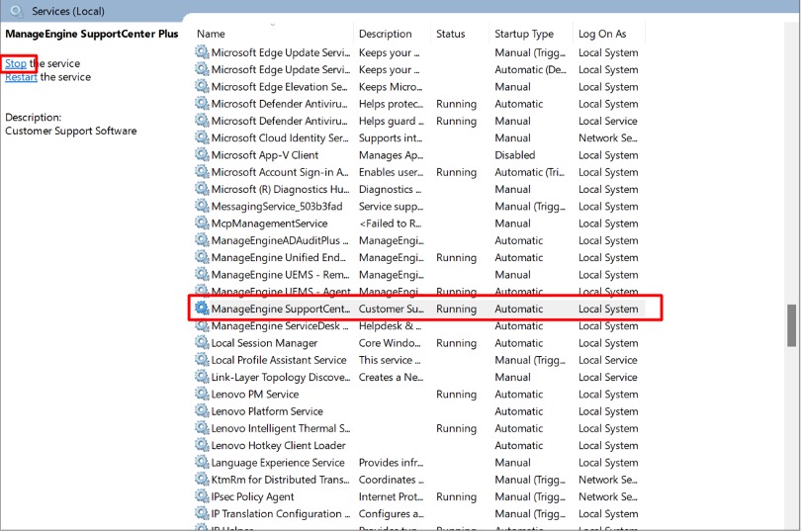Image resolution: width=801 pixels, height=532 pixels.
Task: Click the "Customer Su..." description cell
Action: pos(392,309)
